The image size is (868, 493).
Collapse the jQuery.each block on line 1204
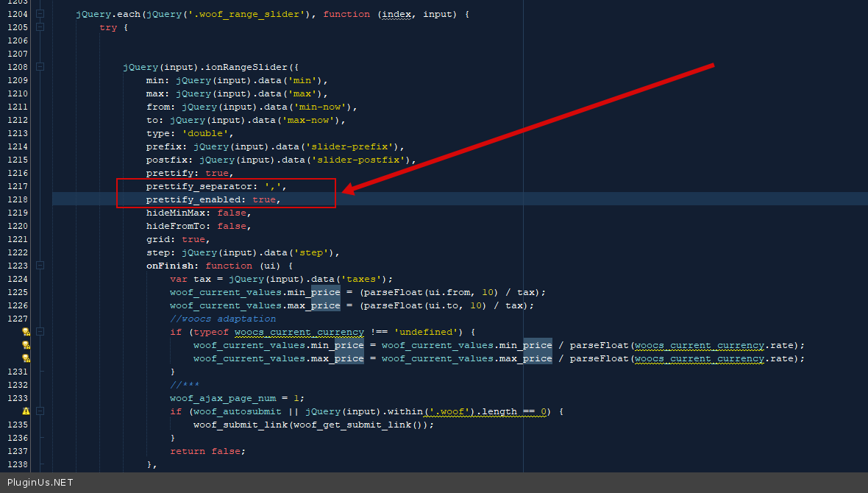click(x=40, y=14)
